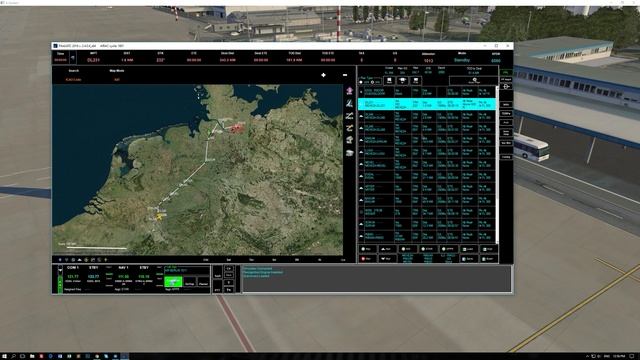This screenshot has height=360, width=640.
Task: Click the first icon in the toolbar below the map
Action: [x=60, y=260]
